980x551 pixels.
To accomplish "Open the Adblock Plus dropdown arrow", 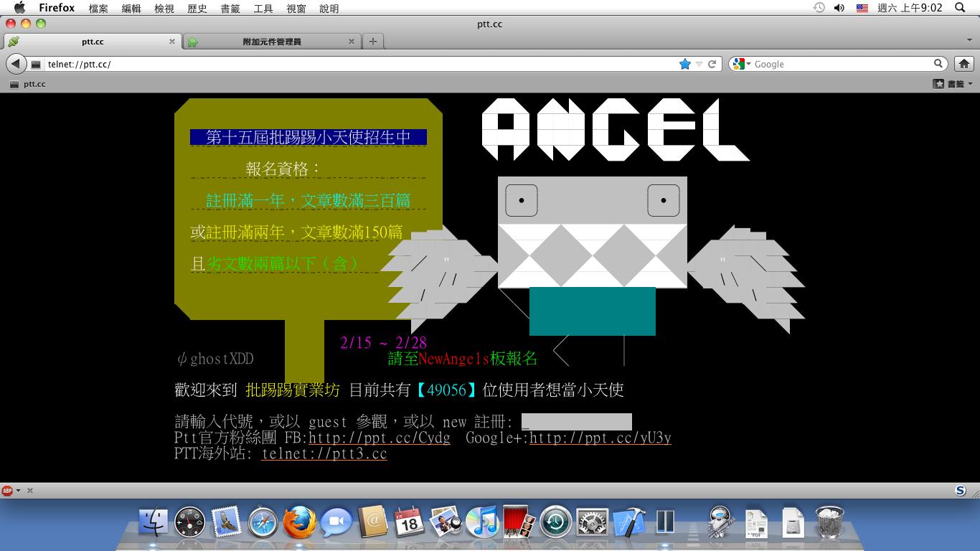I will (x=18, y=491).
